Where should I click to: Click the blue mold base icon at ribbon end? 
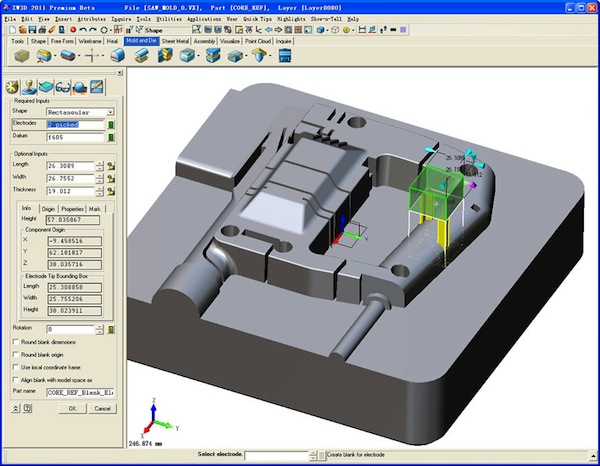click(285, 56)
